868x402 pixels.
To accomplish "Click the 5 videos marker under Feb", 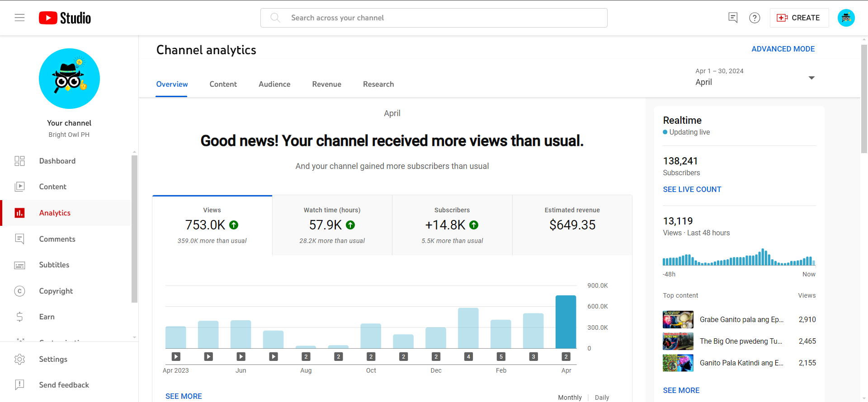I will click(x=501, y=356).
